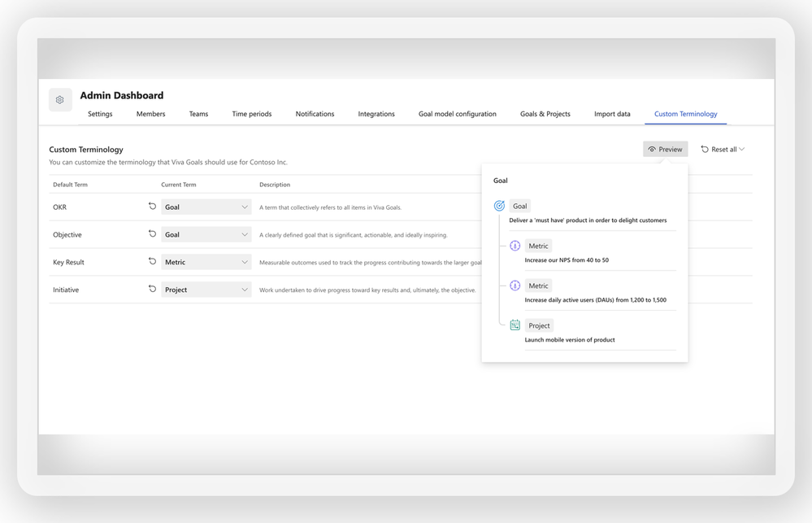Click the Metric tag above DAUs text
The image size is (812, 523).
pyautogui.click(x=538, y=285)
